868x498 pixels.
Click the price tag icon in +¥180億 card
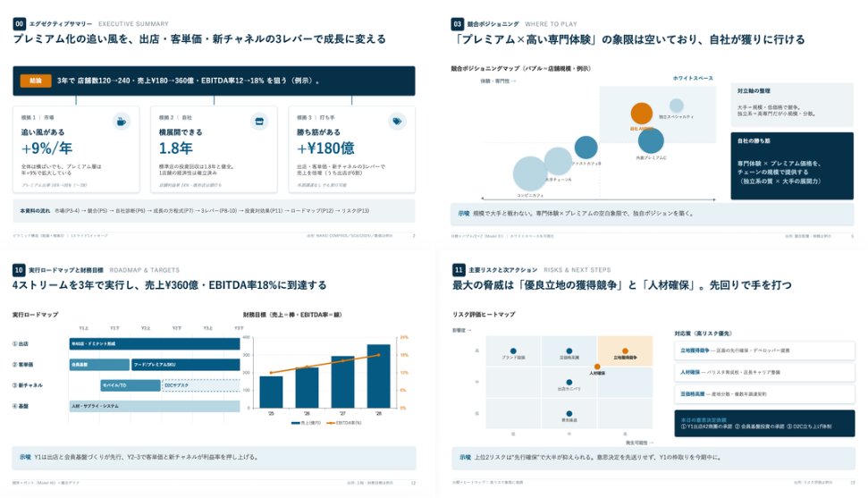coord(397,122)
